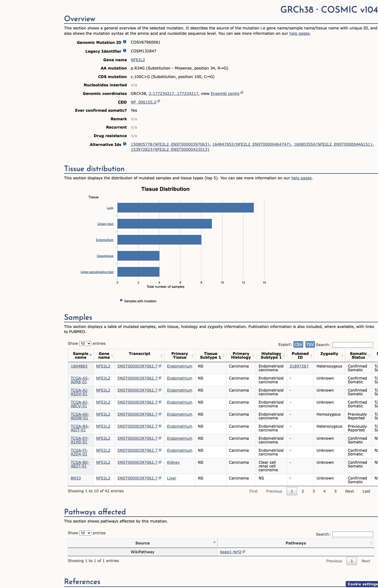
Task: Go to samples page 2
Action: coord(303,491)
